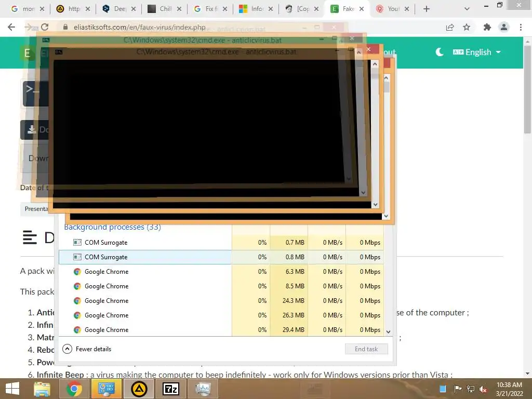This screenshot has width=532, height=399.
Task: Click the Background processes (33) header
Action: (x=112, y=227)
